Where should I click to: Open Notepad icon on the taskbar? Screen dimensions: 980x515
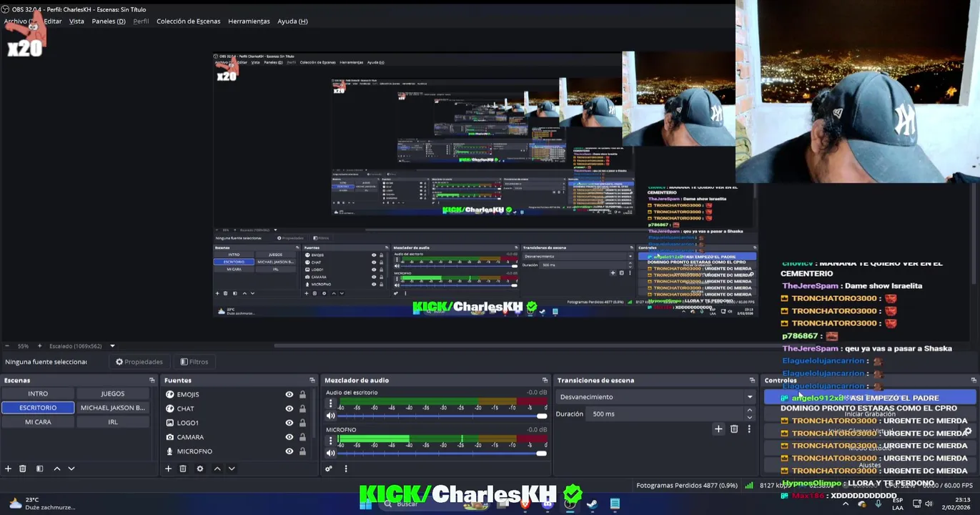click(x=615, y=504)
